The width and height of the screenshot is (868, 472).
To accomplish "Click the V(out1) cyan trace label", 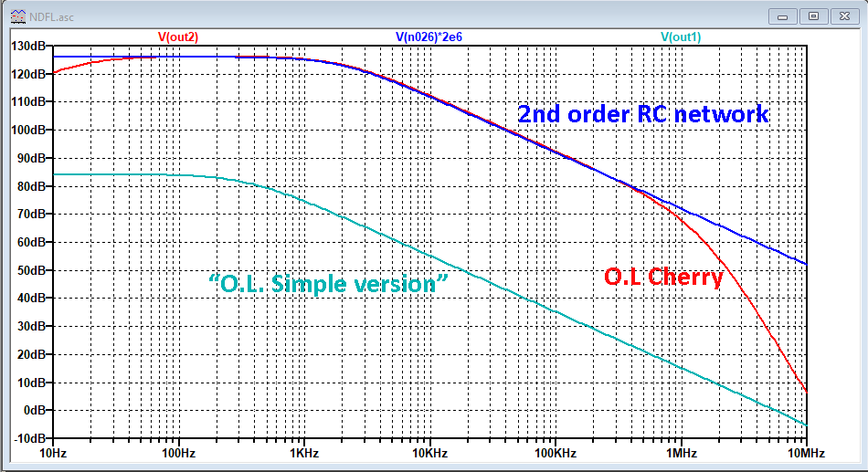I will tap(681, 37).
